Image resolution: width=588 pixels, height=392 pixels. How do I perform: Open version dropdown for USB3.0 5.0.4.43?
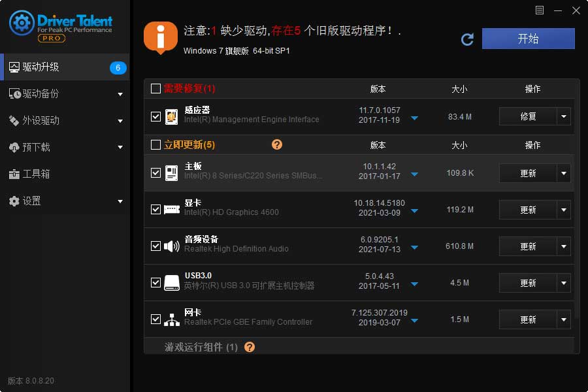pos(414,284)
